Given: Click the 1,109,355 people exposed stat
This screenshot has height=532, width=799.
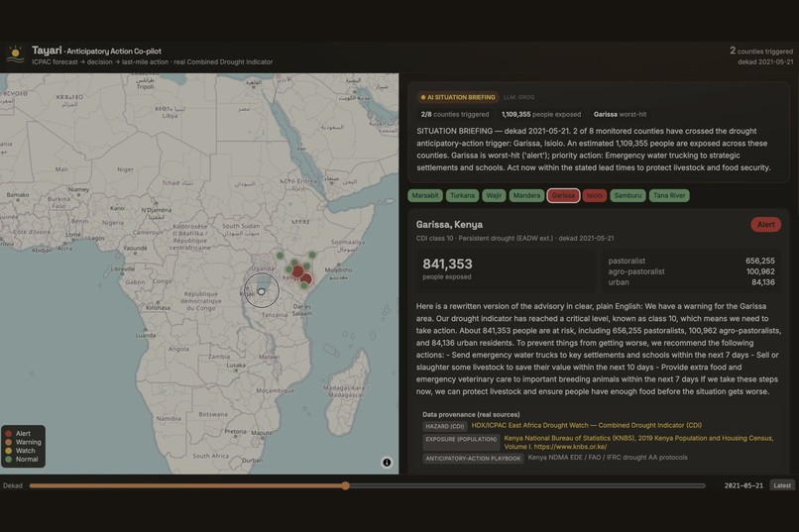Looking at the screenshot, I should (541, 115).
